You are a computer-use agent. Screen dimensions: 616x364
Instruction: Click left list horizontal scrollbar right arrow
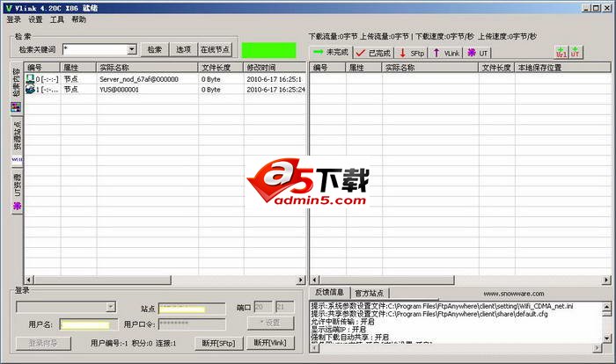(301, 280)
